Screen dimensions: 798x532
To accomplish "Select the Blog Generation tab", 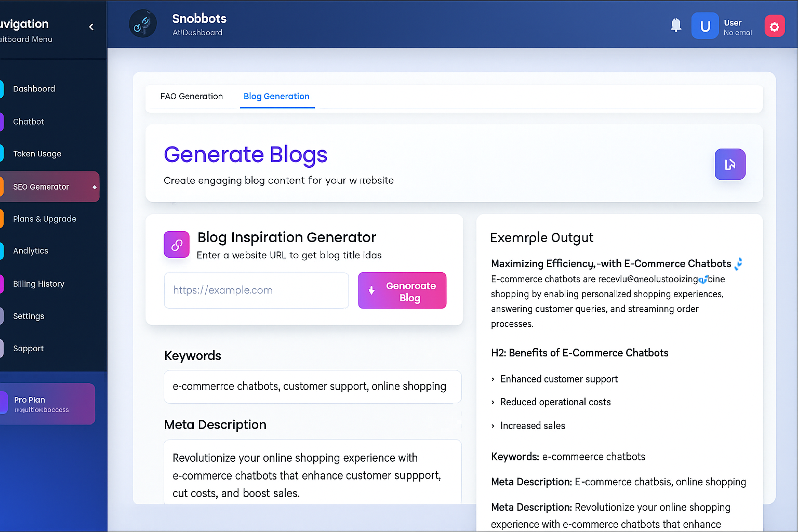I will pos(276,97).
